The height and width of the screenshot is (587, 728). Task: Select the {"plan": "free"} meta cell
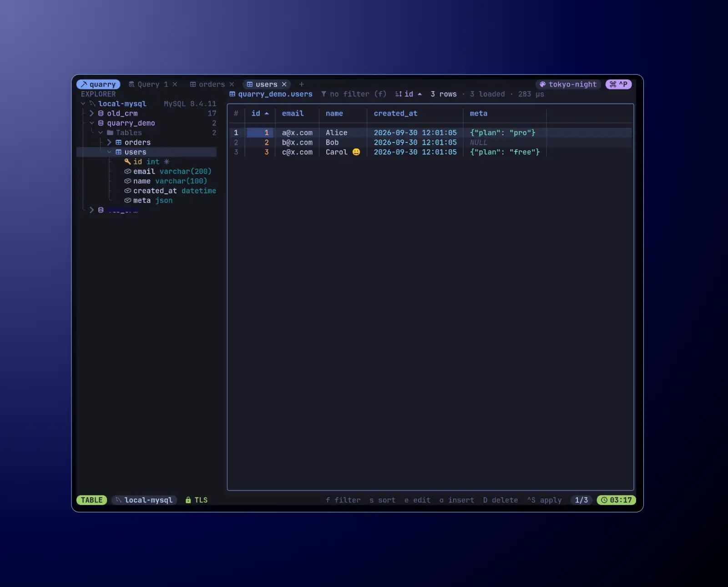[505, 152]
